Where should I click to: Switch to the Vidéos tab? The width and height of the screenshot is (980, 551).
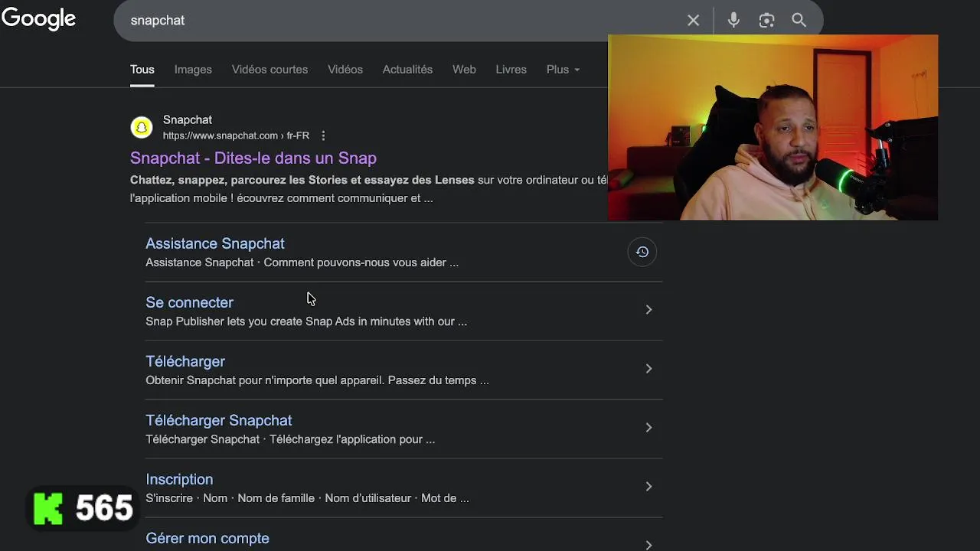tap(345, 70)
